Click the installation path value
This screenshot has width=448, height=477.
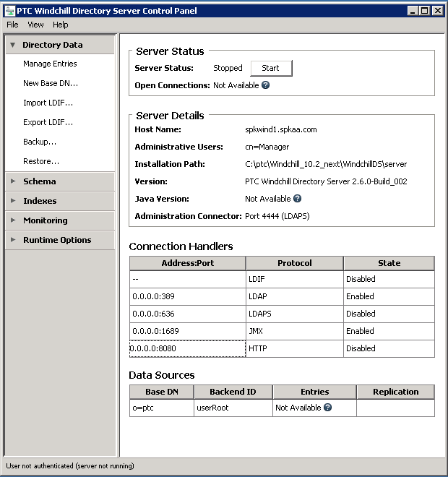326,164
